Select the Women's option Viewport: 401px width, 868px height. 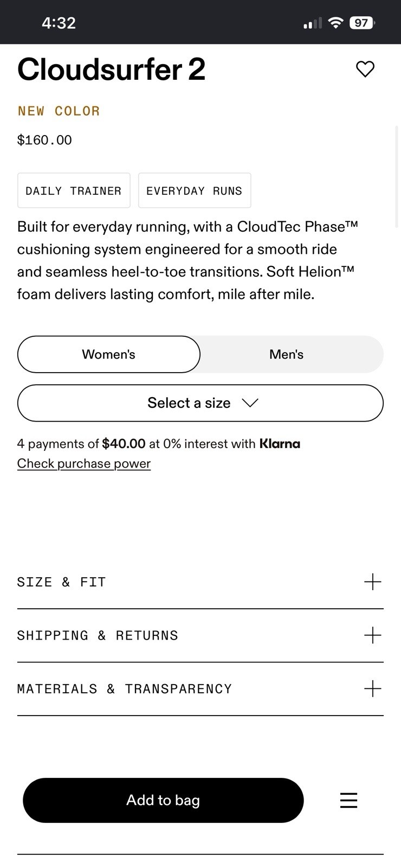point(109,354)
